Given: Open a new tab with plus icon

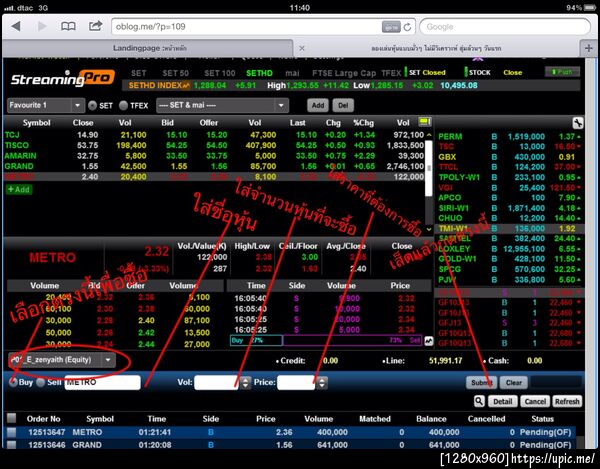Looking at the screenshot, I should (x=589, y=48).
